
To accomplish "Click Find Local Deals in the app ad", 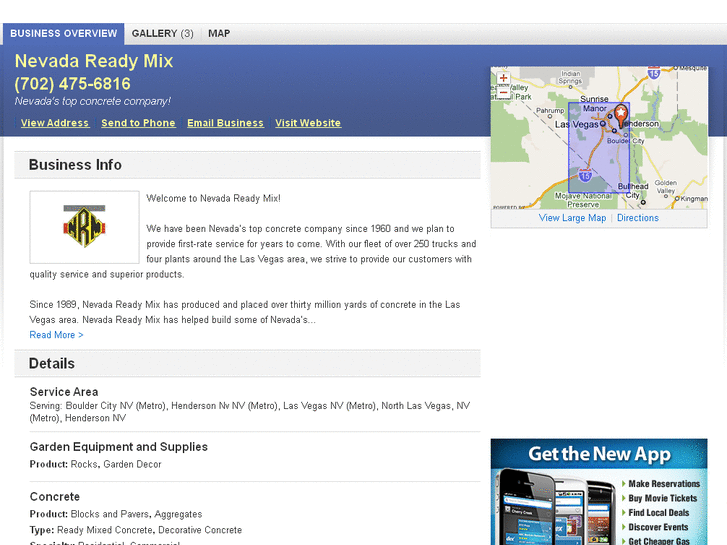I will pos(658,513).
